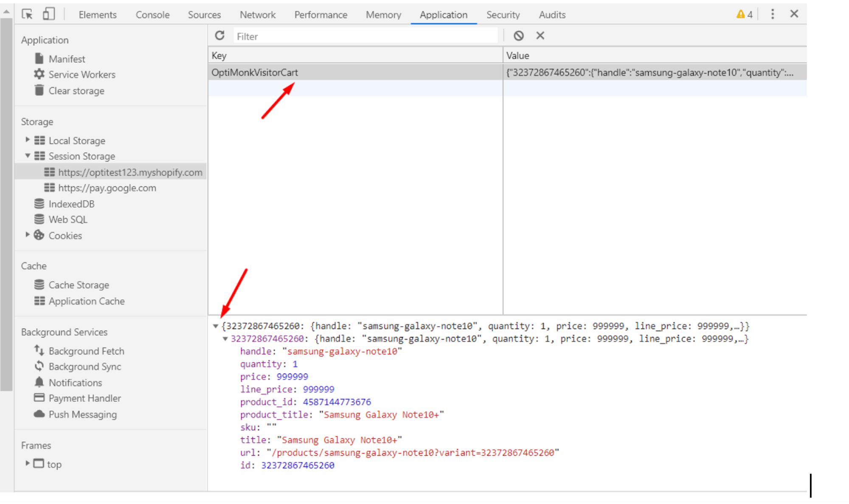Select pay.google.com session storage entry

107,188
